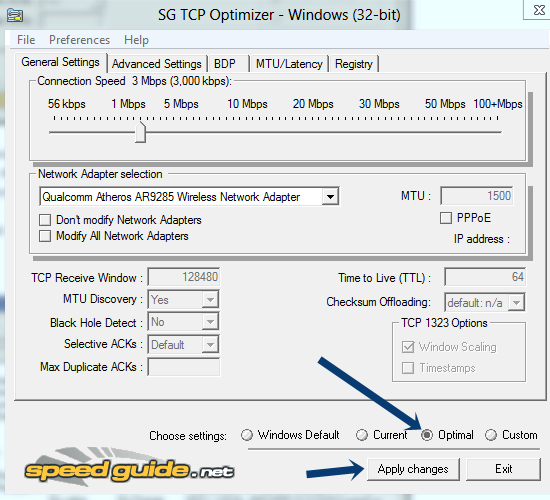The width and height of the screenshot is (550, 500).
Task: Toggle the Timestamps checkbox
Action: (x=408, y=368)
